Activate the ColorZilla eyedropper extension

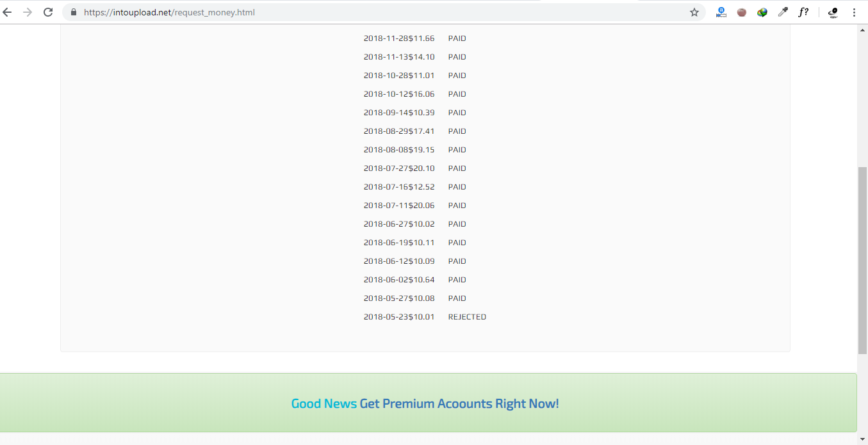pos(782,12)
